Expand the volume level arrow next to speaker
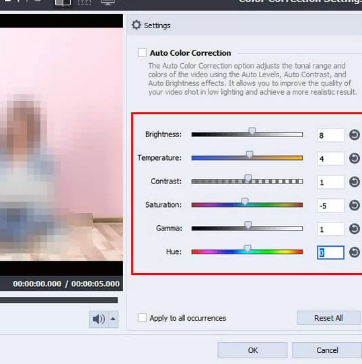Image resolution: width=362 pixels, height=364 pixels. pyautogui.click(x=113, y=319)
